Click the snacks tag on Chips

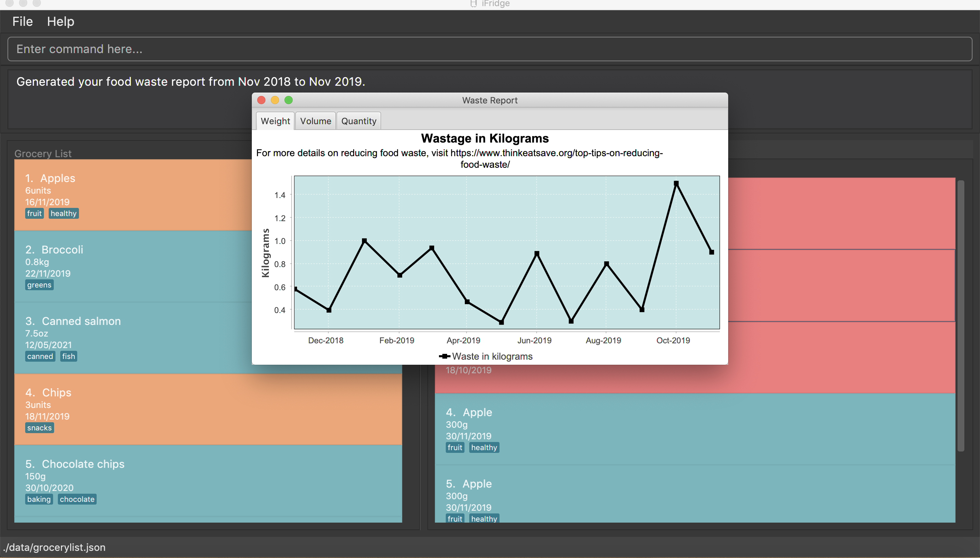[x=39, y=428]
